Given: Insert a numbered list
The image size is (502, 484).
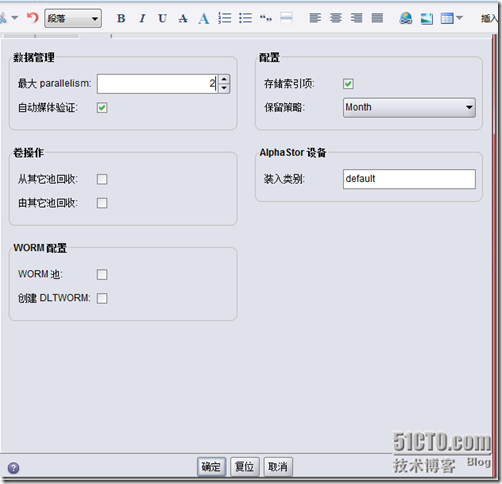Looking at the screenshot, I should point(225,18).
